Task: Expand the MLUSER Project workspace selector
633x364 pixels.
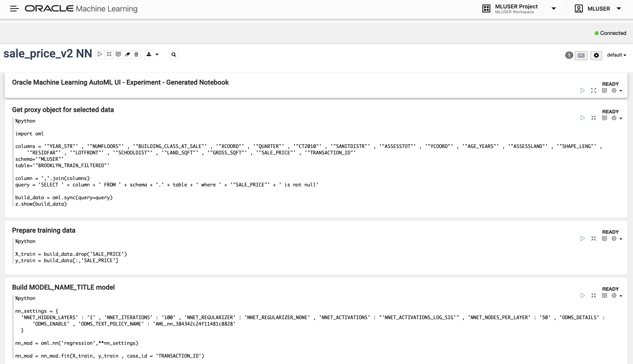Action: point(553,9)
